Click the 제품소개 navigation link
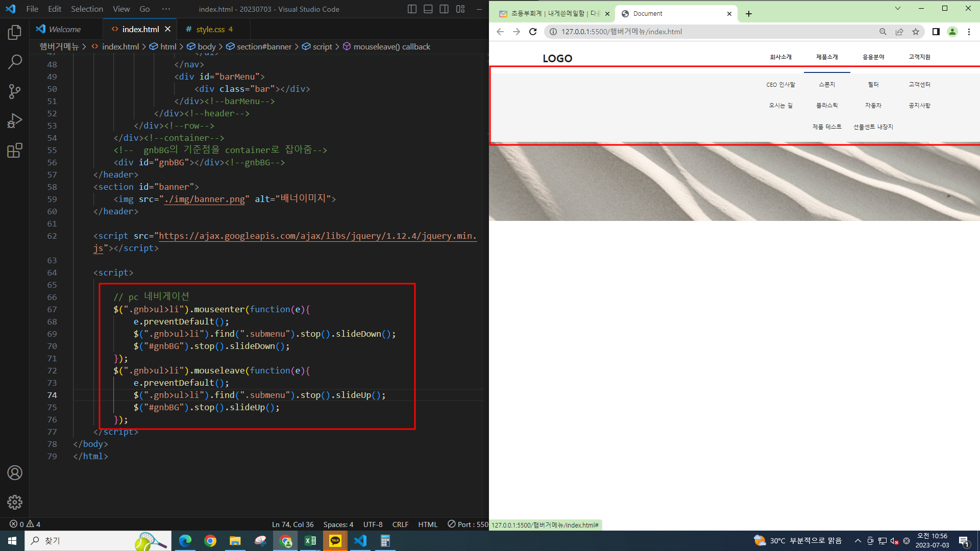Image resolution: width=980 pixels, height=551 pixels. tap(827, 57)
